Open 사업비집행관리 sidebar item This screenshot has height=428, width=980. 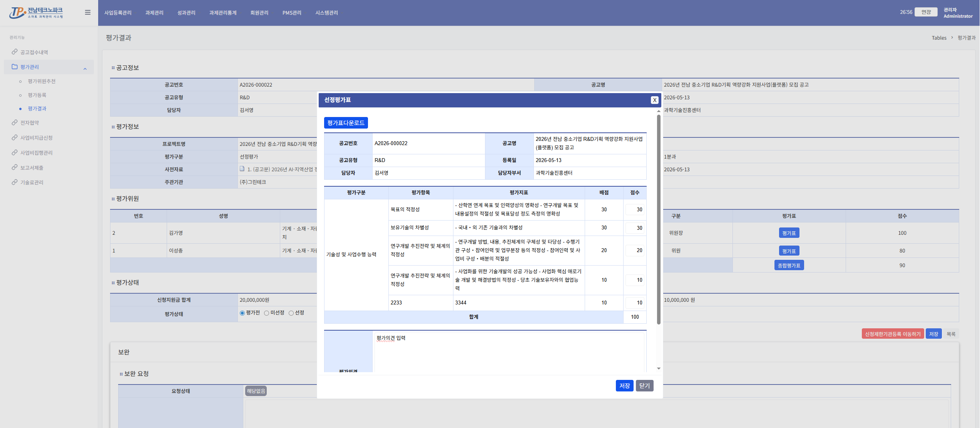[x=36, y=153]
